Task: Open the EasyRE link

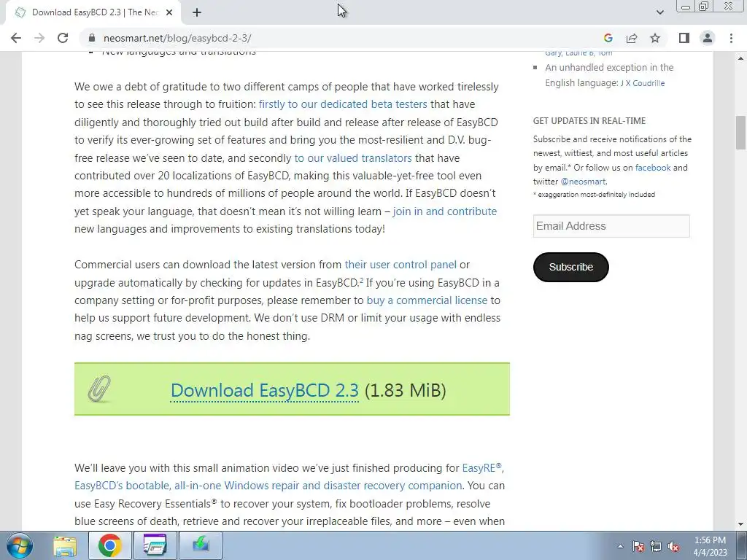Action: (481, 467)
